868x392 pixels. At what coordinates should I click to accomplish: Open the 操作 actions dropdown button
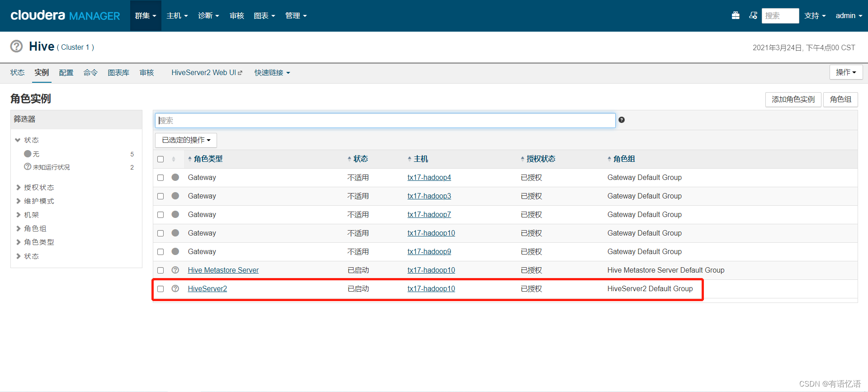(846, 72)
